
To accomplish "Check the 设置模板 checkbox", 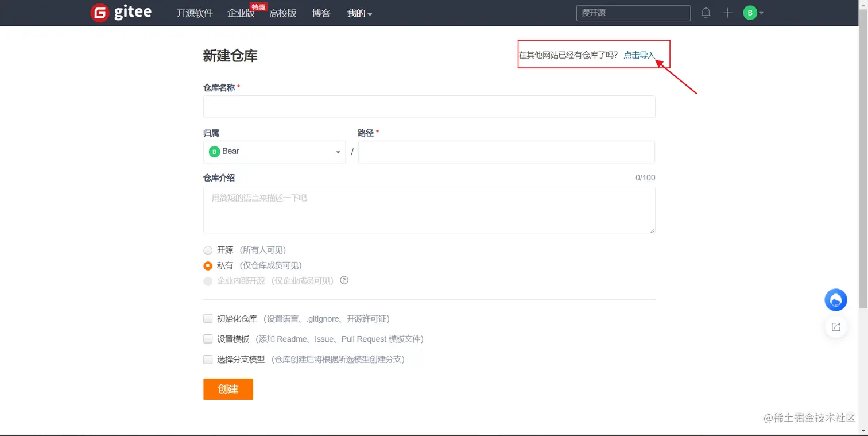I will (x=208, y=339).
